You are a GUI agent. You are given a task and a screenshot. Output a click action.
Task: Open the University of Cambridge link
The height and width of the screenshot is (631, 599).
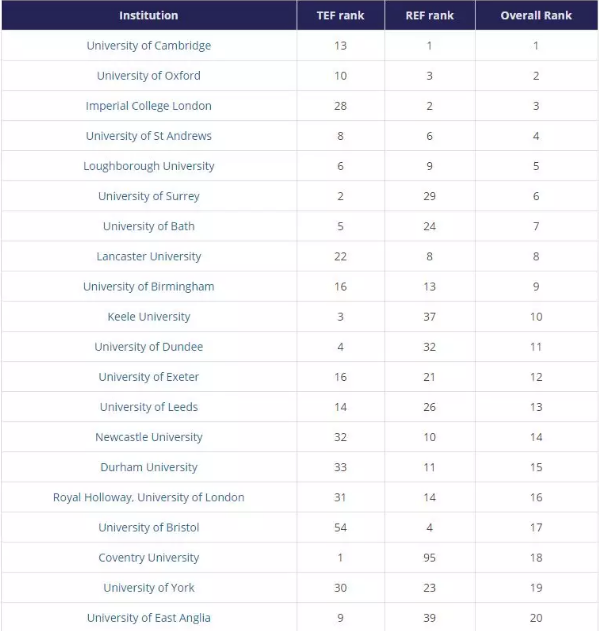point(149,45)
